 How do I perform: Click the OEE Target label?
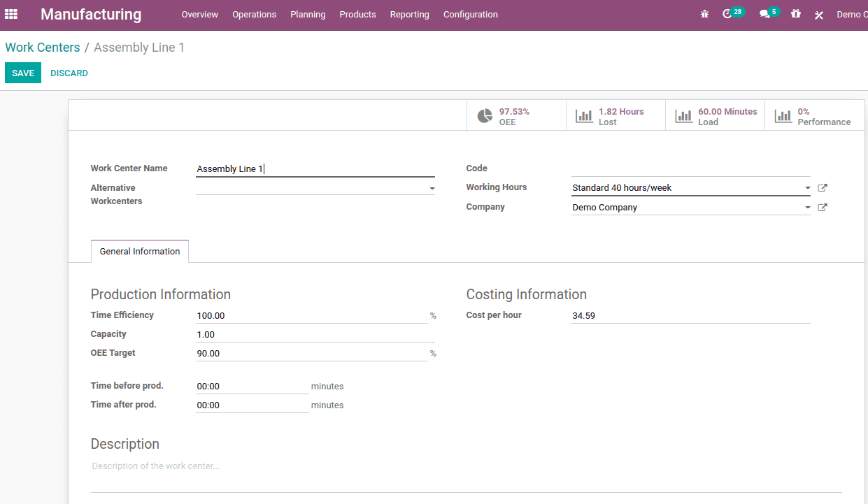tap(113, 353)
